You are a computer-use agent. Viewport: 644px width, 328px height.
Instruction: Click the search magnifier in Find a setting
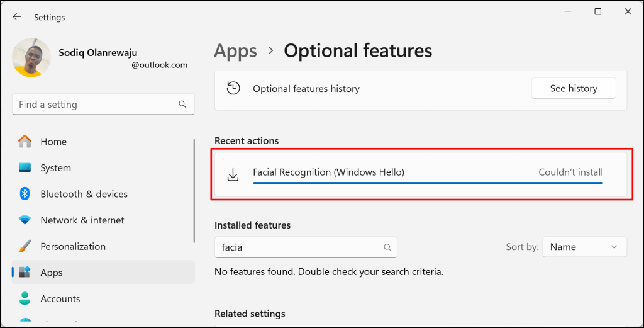(182, 105)
